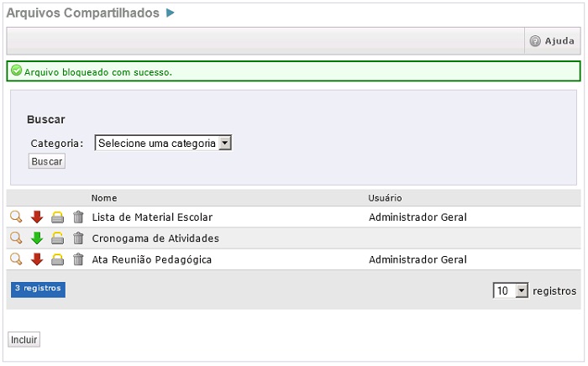
Task: Remove Ata Reunião Pedagógica using trash icon
Action: 78,259
